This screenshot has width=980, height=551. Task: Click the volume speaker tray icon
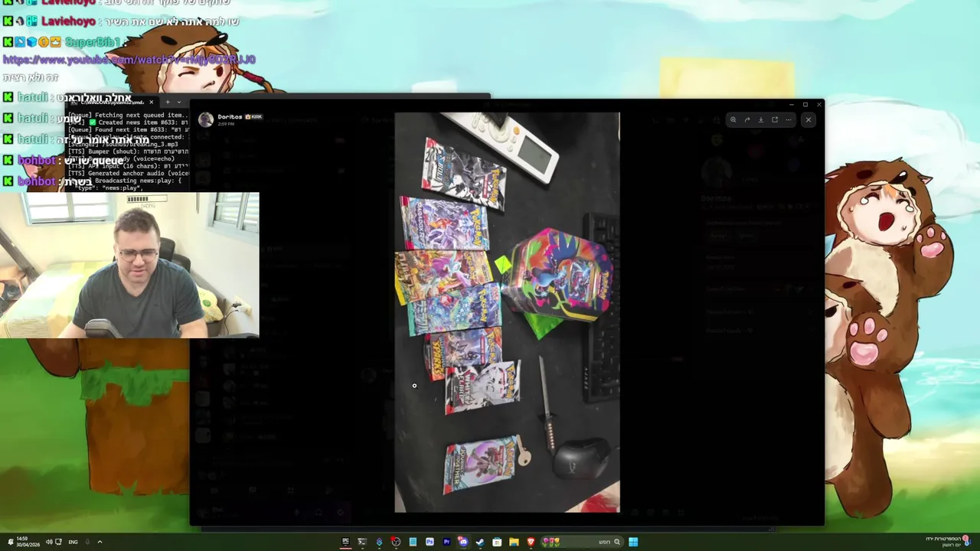click(49, 542)
